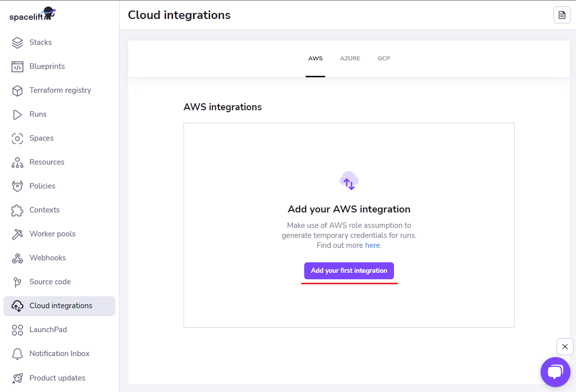The image size is (576, 392).
Task: Click the Blueprints code-window icon
Action: coord(17,66)
